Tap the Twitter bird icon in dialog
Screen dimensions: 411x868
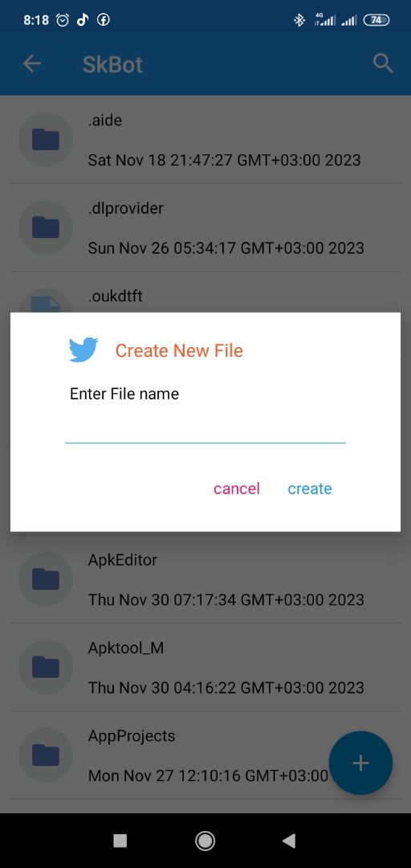pos(83,350)
